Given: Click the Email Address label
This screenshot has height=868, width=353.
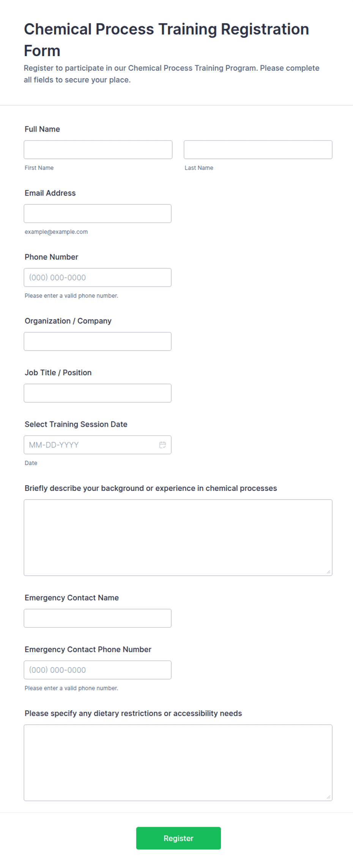Looking at the screenshot, I should pos(50,193).
